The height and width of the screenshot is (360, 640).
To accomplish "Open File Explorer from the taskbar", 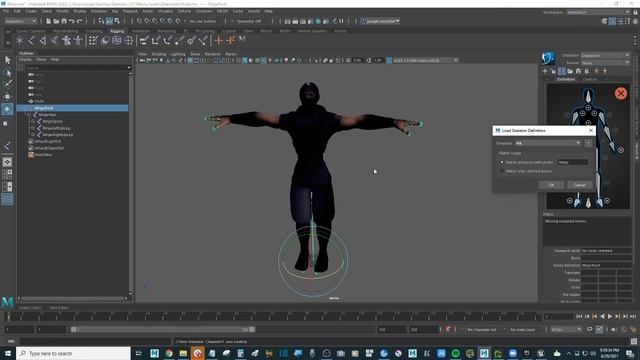I will coord(183,353).
